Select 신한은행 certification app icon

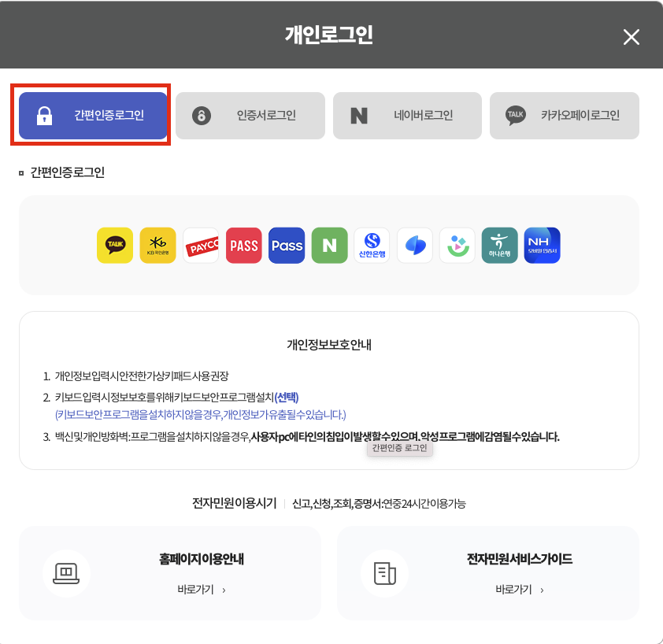(372, 245)
